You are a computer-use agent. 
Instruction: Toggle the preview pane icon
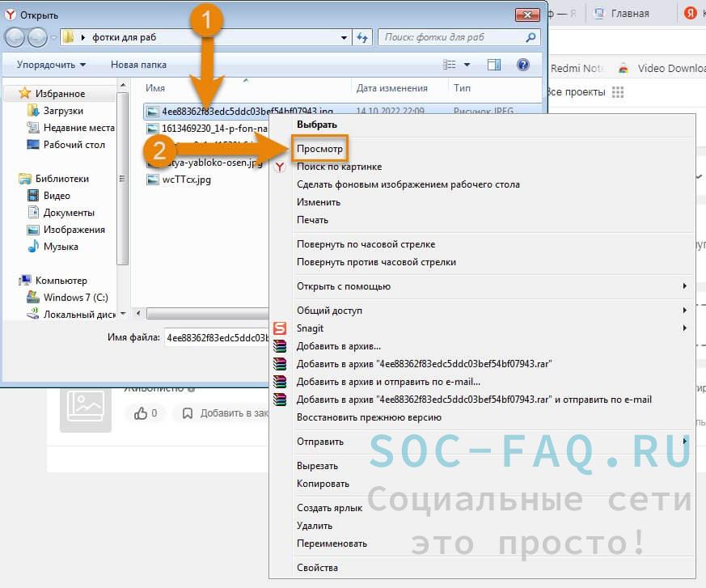(x=494, y=65)
